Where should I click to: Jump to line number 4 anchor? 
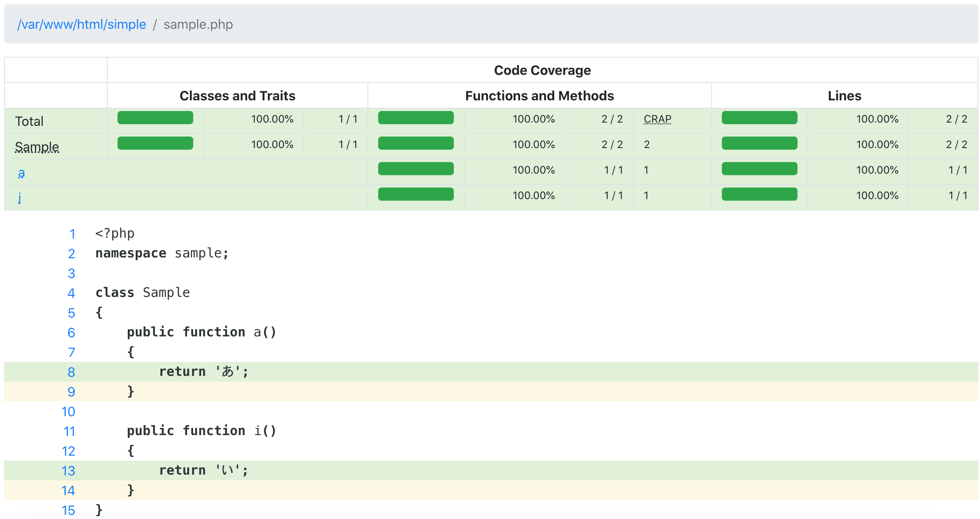pos(71,293)
